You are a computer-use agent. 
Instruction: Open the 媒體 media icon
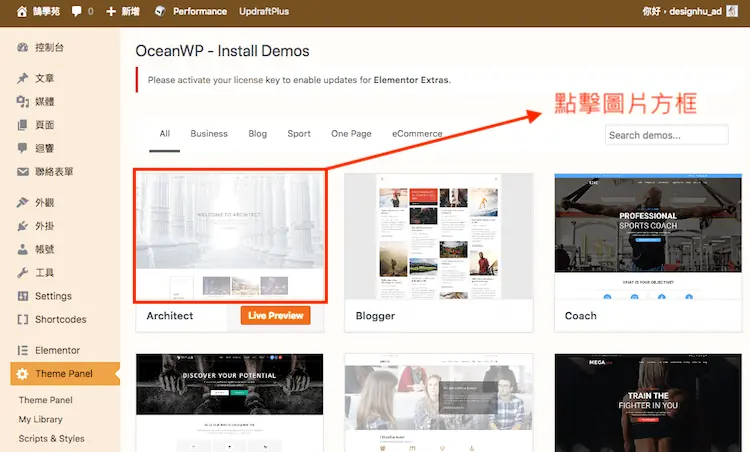22,101
